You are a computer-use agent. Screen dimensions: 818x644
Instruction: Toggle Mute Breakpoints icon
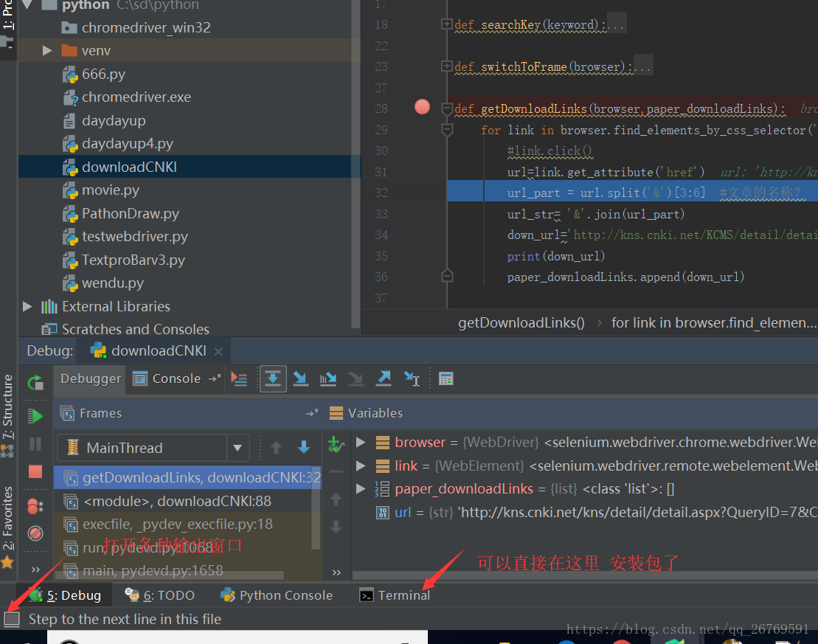(x=35, y=533)
